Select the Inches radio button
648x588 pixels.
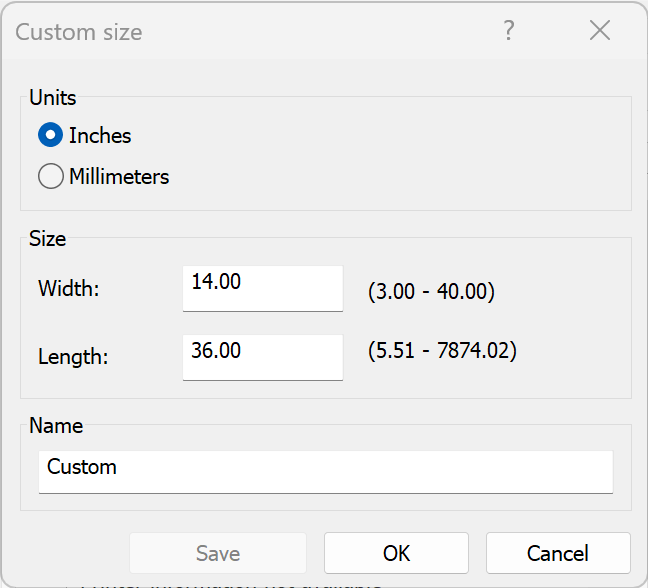[x=50, y=135]
